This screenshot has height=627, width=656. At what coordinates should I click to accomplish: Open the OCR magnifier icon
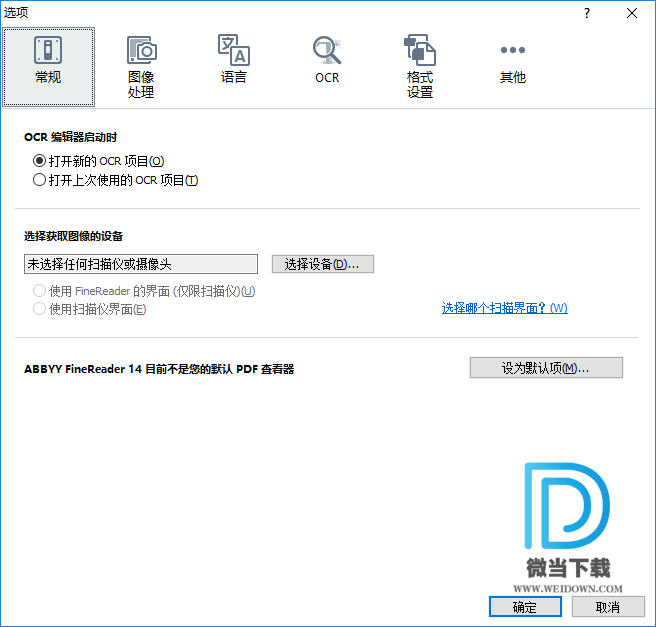tap(326, 49)
